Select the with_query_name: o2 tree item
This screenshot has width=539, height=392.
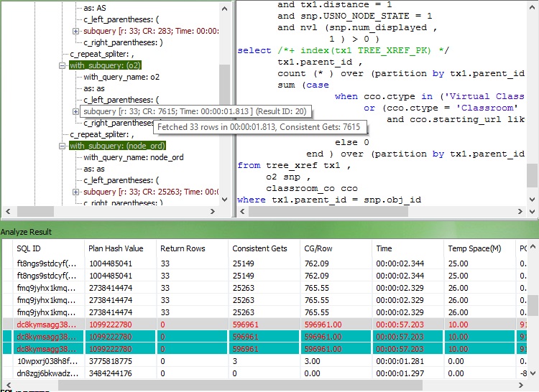(121, 77)
